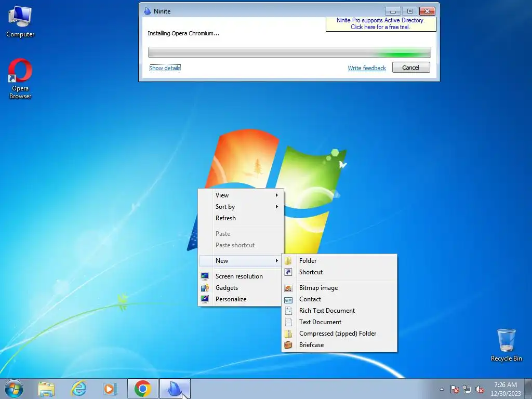Select New in the context menu

240,261
